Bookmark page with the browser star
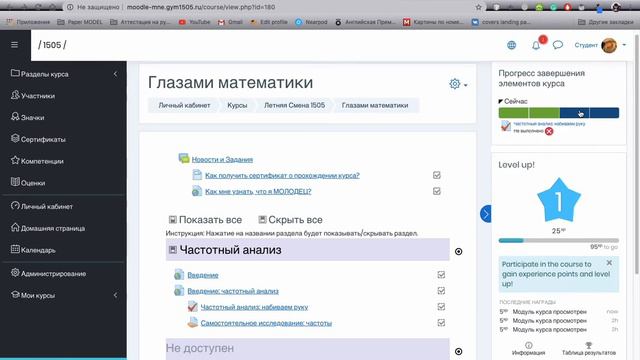The image size is (640, 360). [x=478, y=7]
